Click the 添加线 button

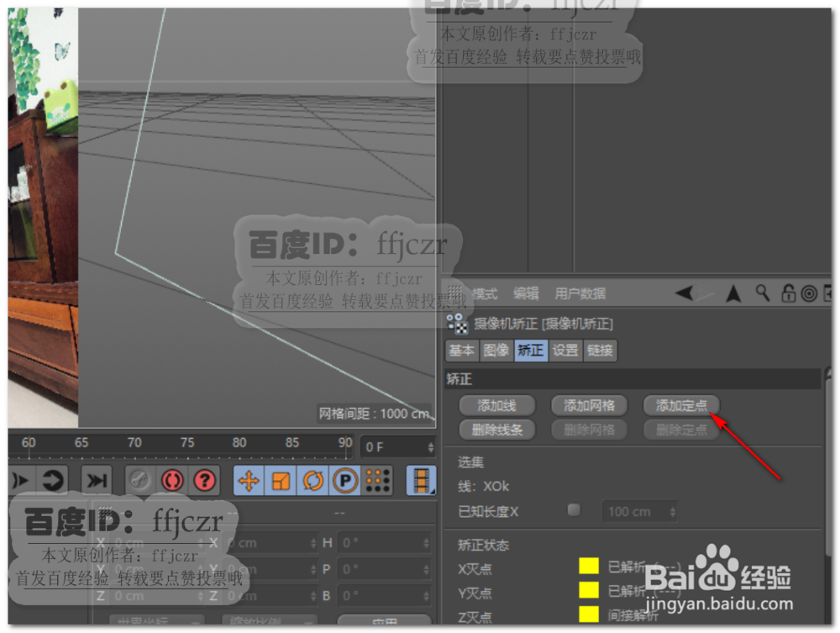(497, 405)
